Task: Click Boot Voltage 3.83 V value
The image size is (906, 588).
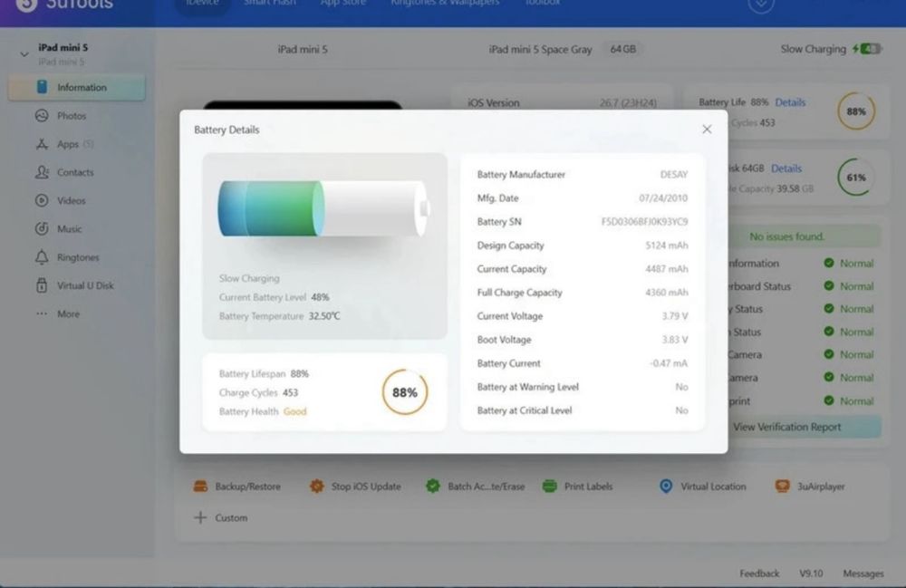Action: 675,341
